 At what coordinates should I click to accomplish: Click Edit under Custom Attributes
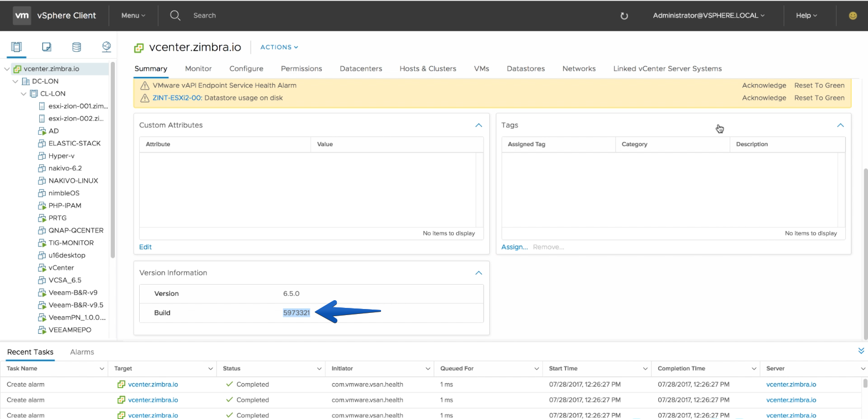tap(145, 247)
